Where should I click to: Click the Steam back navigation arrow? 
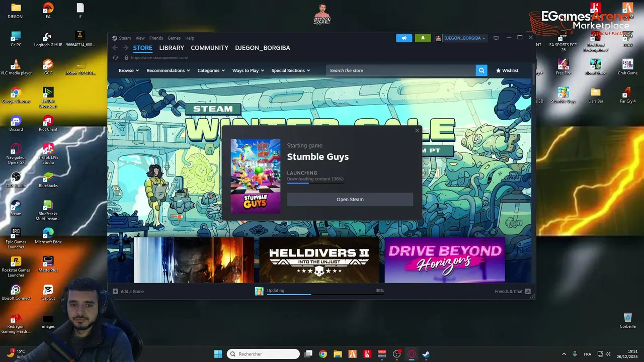[x=115, y=48]
